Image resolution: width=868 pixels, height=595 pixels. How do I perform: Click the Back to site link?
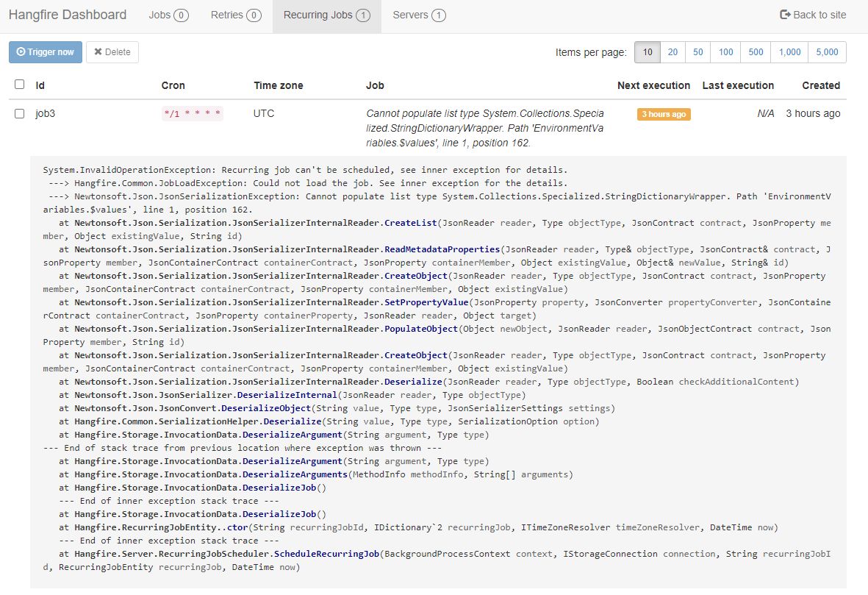click(x=813, y=15)
